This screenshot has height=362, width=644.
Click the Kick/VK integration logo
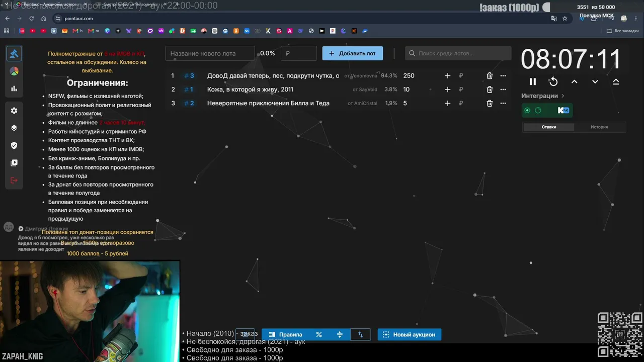[563, 110]
